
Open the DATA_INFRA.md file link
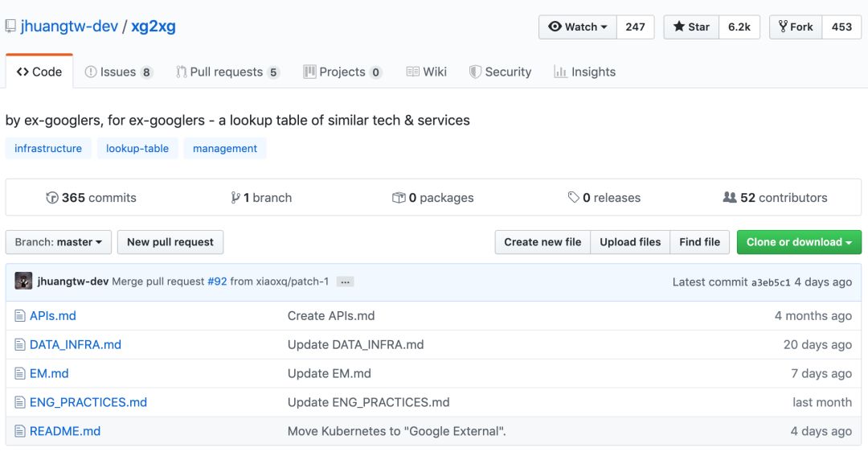pos(76,344)
